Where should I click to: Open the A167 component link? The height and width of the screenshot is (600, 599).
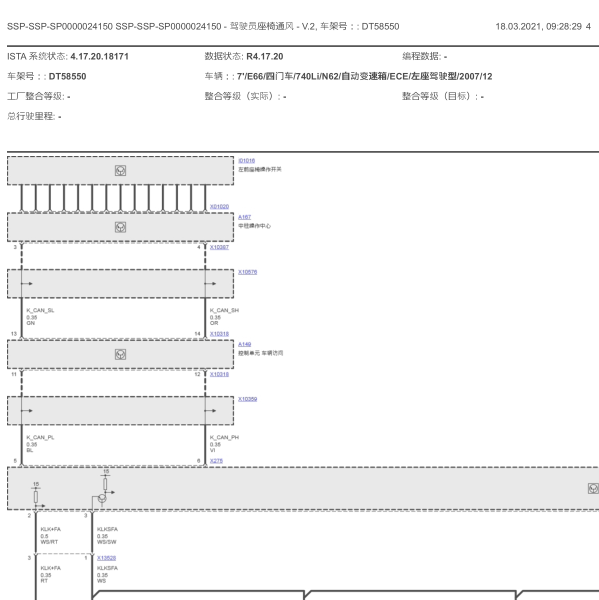click(245, 217)
